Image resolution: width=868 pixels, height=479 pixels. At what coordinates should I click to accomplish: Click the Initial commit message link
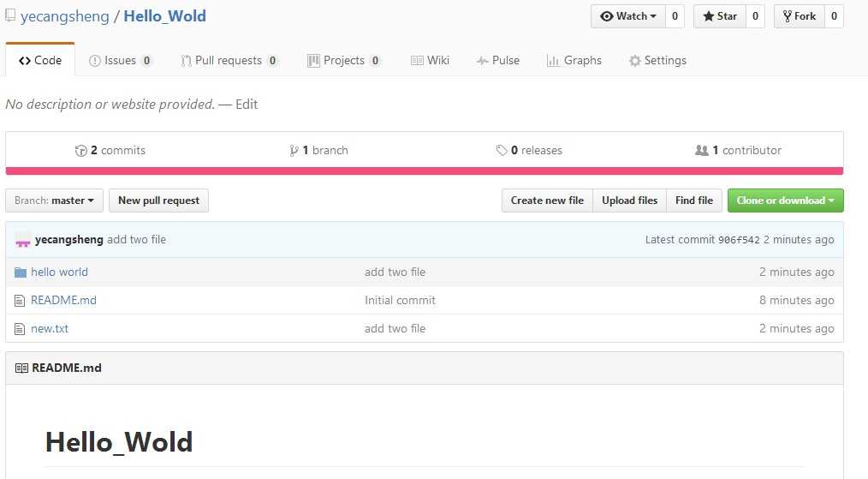pyautogui.click(x=401, y=301)
